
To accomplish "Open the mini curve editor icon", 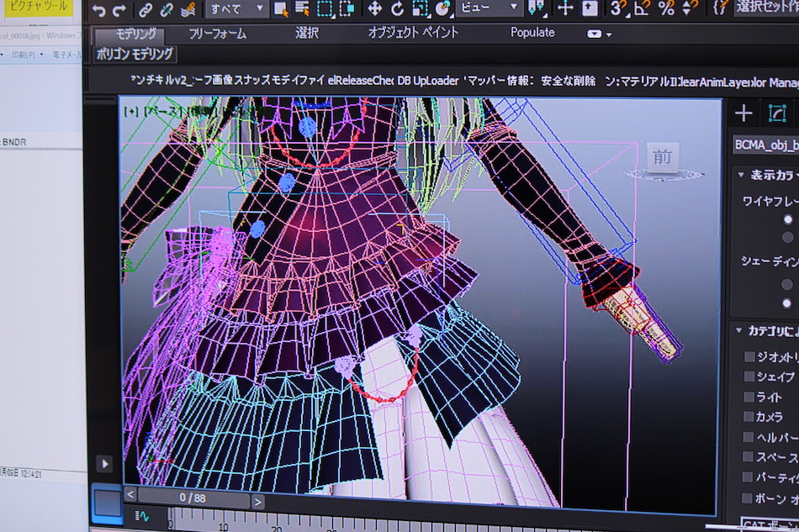I will click(x=143, y=516).
